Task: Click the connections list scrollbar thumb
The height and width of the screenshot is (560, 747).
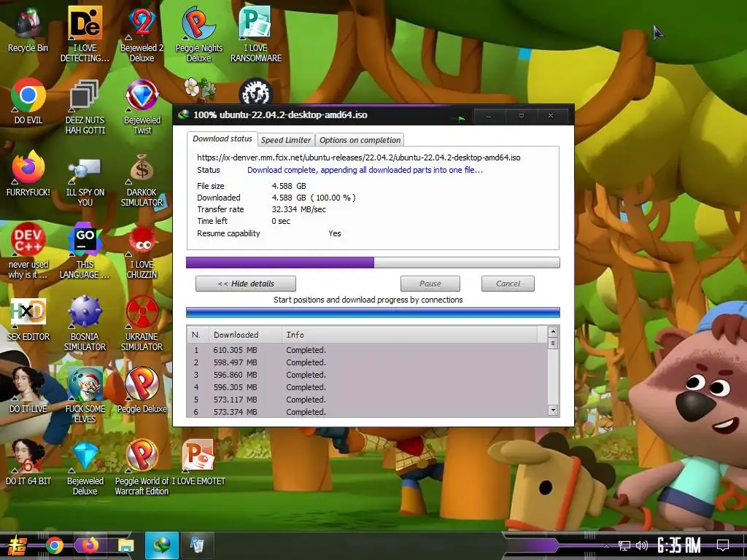Action: [553, 343]
